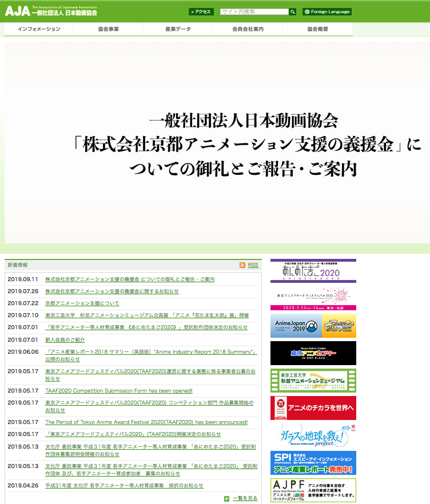
Task: Open the Foreign Language button
Action: (x=327, y=12)
